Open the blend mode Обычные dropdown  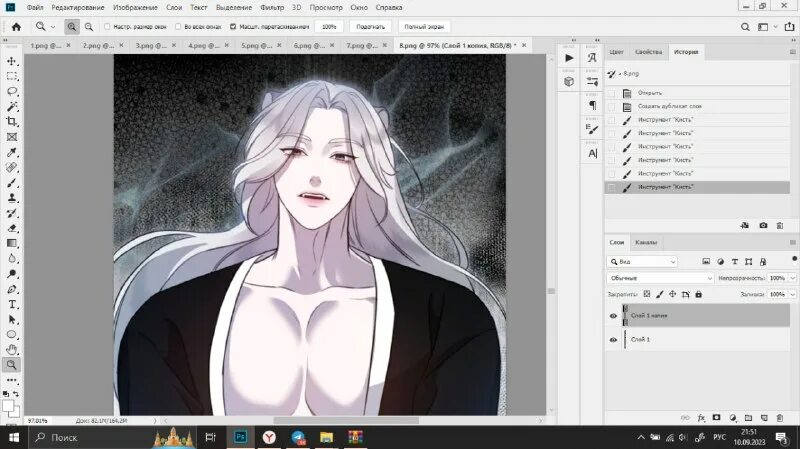pos(660,278)
